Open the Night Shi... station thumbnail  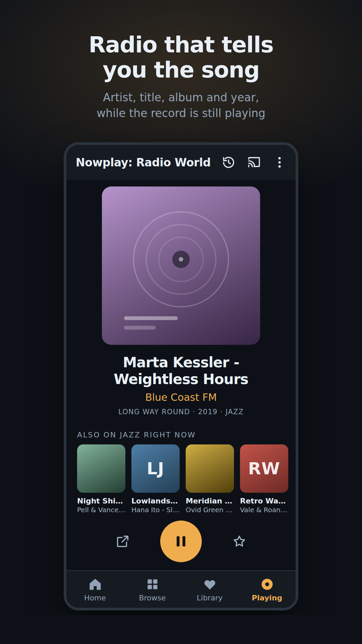click(x=101, y=469)
